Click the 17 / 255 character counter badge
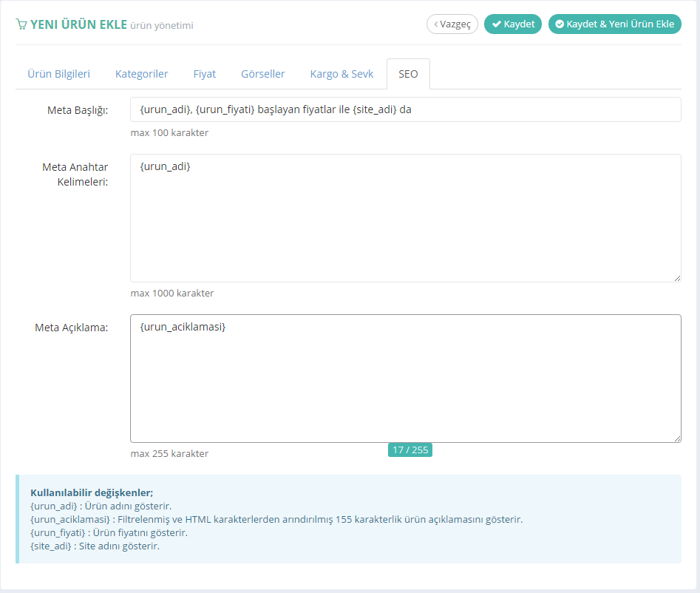 click(x=410, y=450)
